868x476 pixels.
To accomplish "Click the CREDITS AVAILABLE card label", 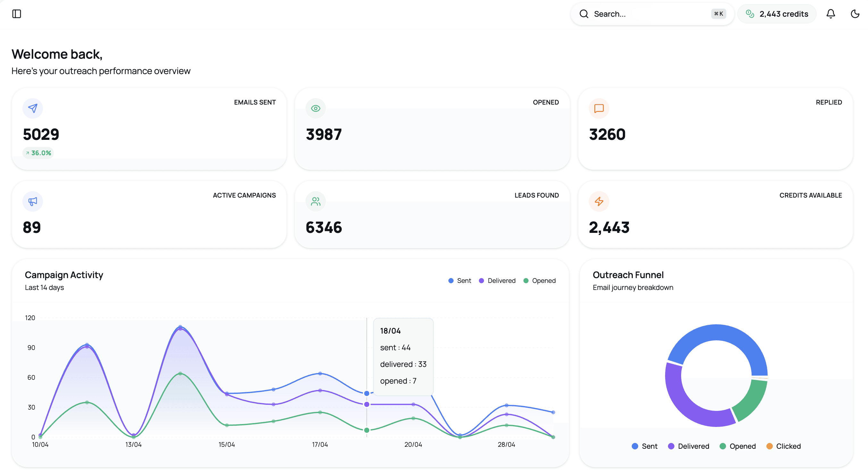I will click(810, 195).
